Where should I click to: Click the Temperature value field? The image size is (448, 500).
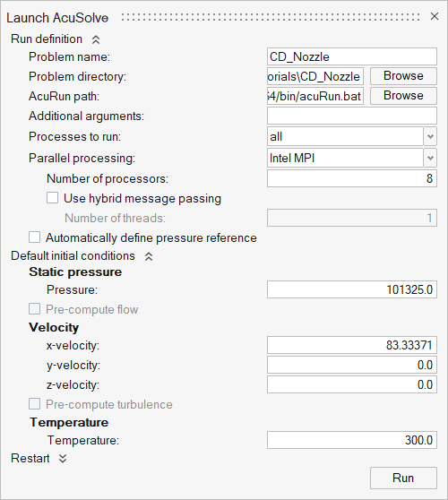coord(352,440)
